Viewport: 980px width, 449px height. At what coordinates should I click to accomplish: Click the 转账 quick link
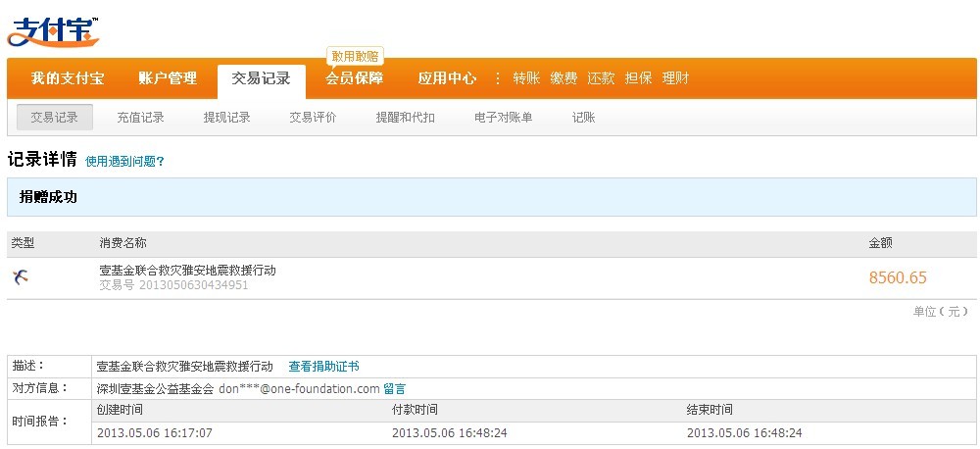526,78
